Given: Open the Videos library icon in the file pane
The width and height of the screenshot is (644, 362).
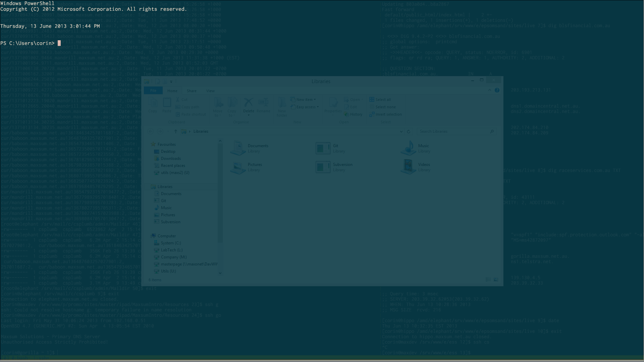Looking at the screenshot, I should pos(408,167).
